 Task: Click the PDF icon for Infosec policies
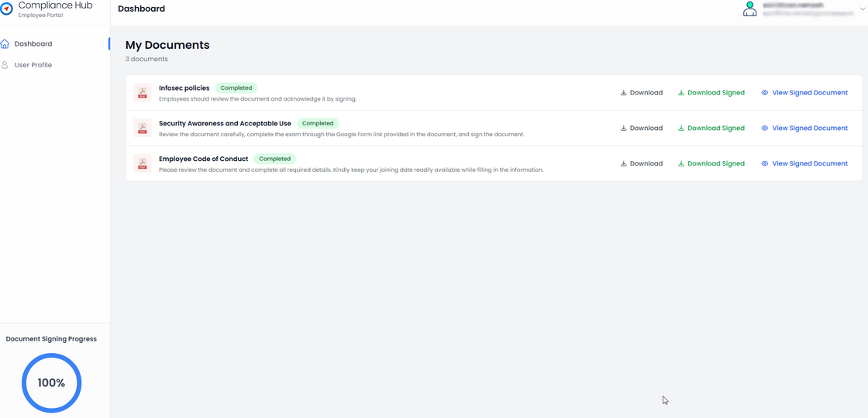[x=142, y=93]
